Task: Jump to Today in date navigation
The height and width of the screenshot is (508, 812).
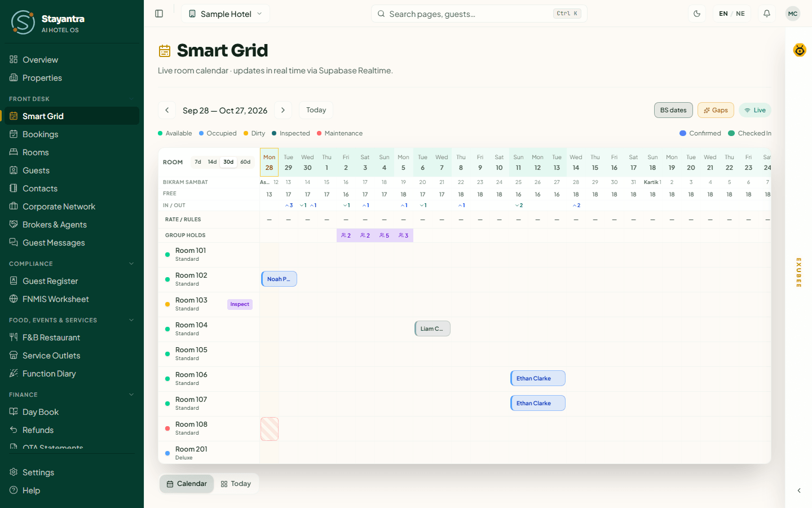Action: 316,110
